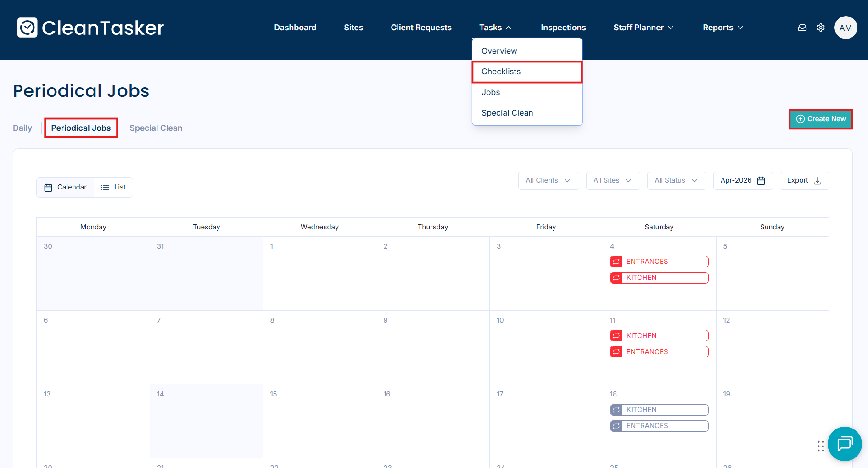Click the Create New button
The width and height of the screenshot is (868, 468).
[820, 119]
